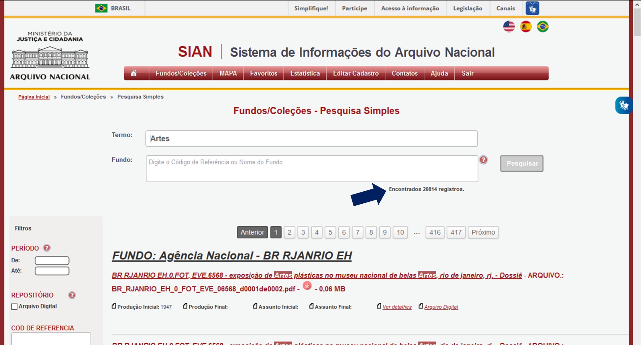Click the download icon next to the PDF
This screenshot has height=346, width=644.
307,288
